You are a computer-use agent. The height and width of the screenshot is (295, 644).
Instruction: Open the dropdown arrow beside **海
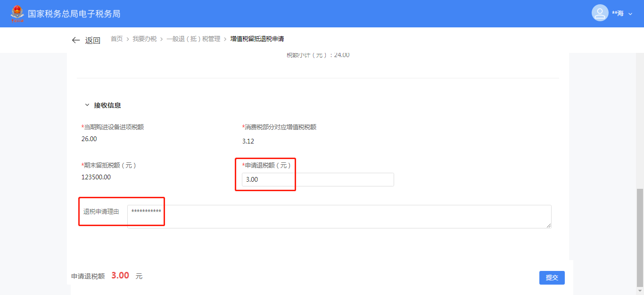[630, 14]
